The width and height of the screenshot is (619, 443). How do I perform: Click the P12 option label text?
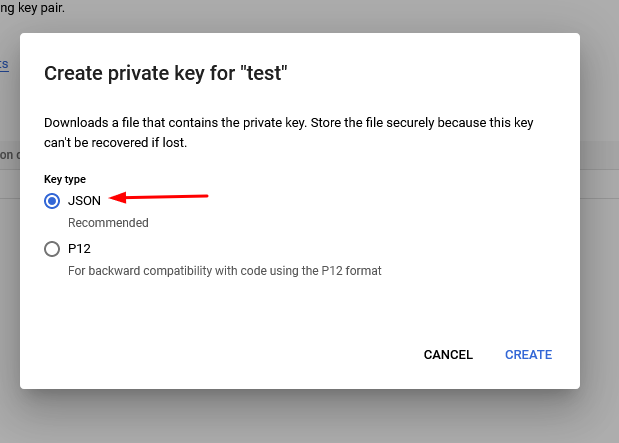(79, 249)
